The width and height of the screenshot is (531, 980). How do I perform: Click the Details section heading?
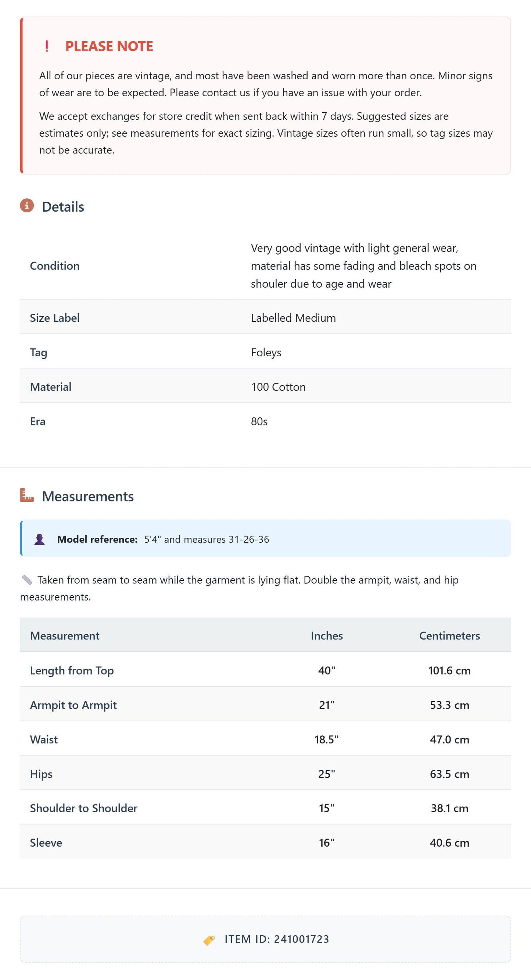coord(63,206)
